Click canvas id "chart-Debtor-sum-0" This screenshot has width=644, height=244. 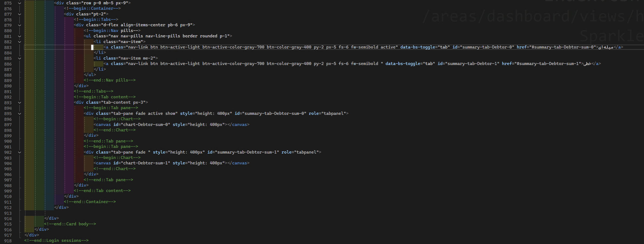point(142,125)
